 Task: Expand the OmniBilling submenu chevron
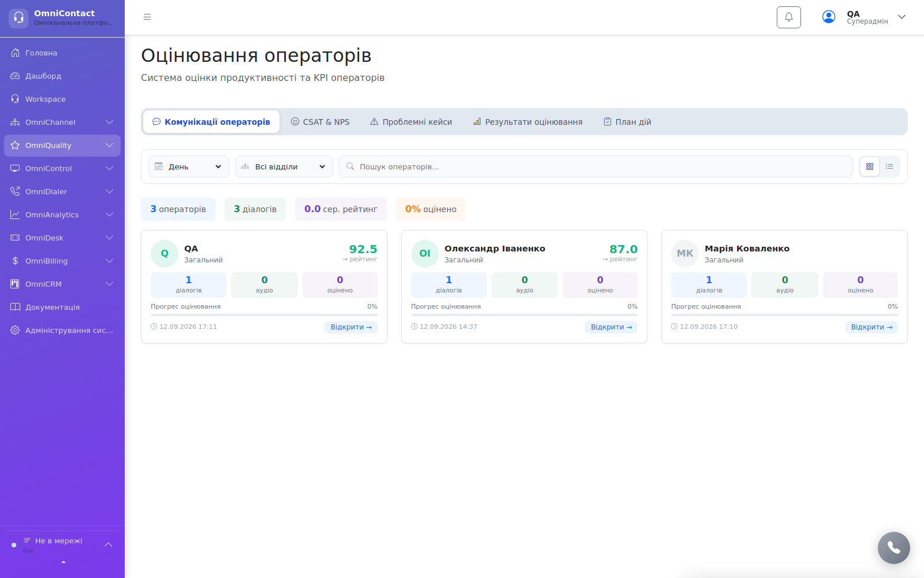(x=109, y=261)
